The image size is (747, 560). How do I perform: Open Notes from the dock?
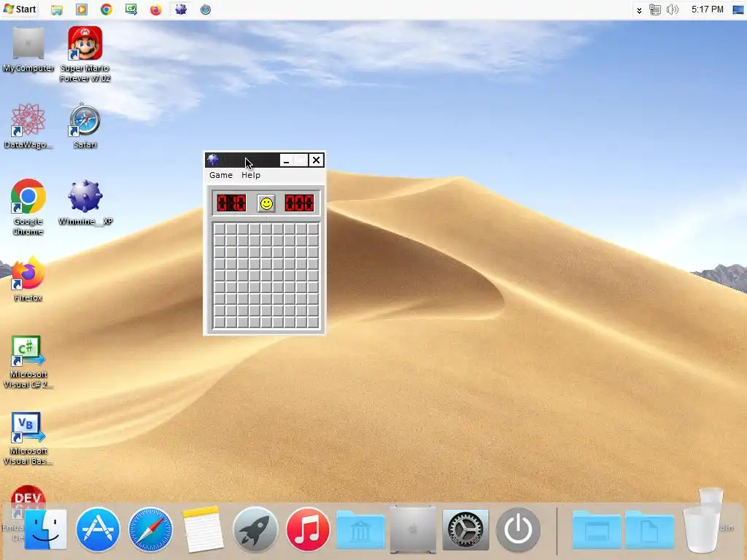point(203,529)
